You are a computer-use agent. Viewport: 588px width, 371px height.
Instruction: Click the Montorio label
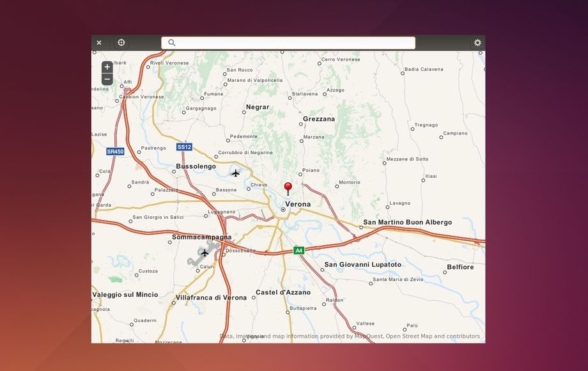pos(350,182)
